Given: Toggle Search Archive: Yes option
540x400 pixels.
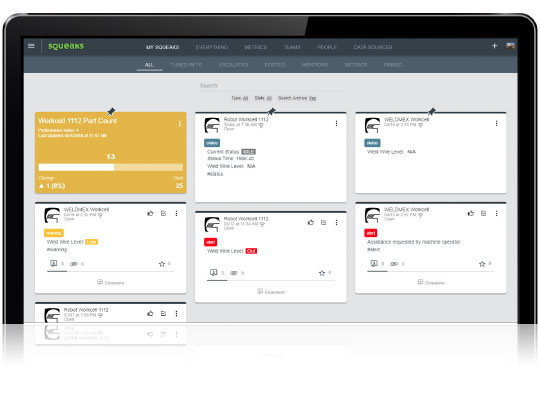Looking at the screenshot, I should pyautogui.click(x=297, y=98).
